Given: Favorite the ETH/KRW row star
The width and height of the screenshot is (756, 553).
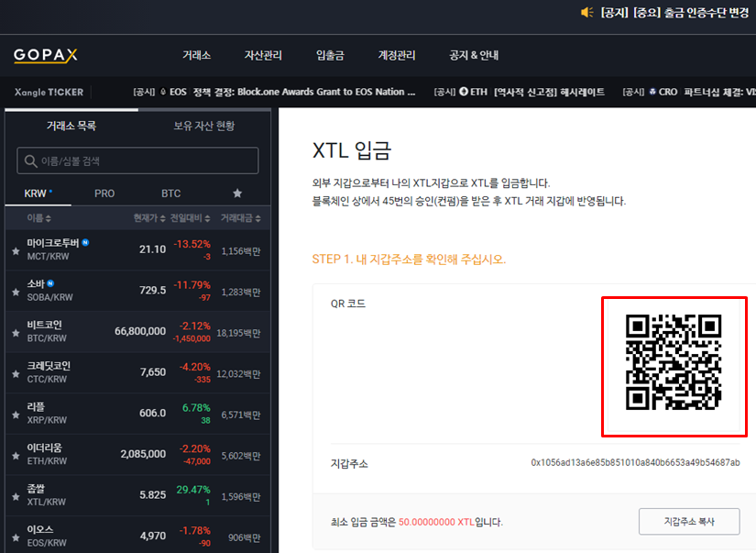Looking at the screenshot, I should point(16,456).
